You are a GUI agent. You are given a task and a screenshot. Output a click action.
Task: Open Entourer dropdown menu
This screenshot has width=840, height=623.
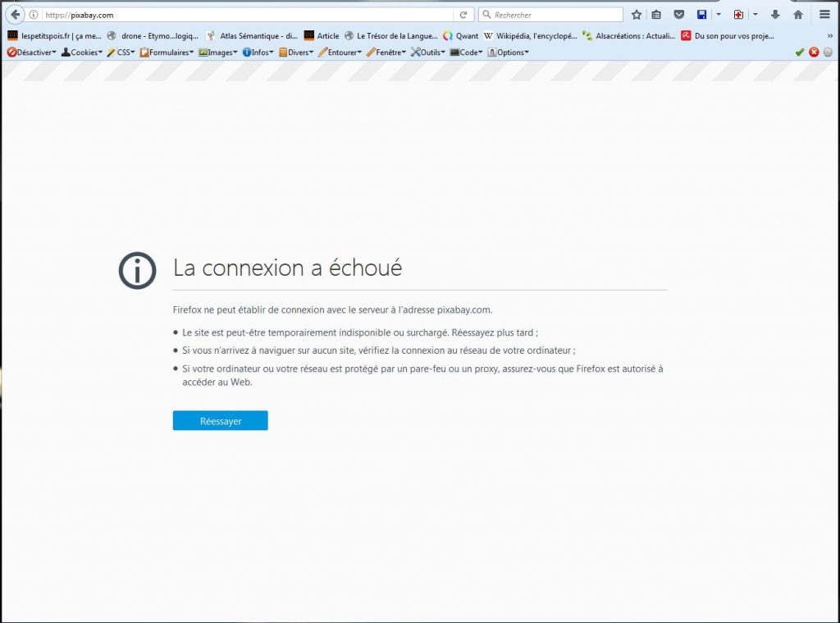[340, 52]
